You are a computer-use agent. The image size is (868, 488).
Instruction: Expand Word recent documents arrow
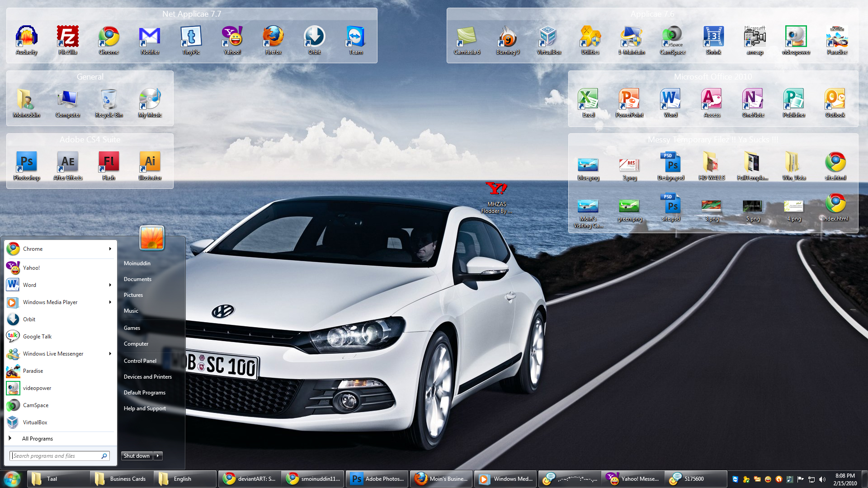[x=110, y=285]
